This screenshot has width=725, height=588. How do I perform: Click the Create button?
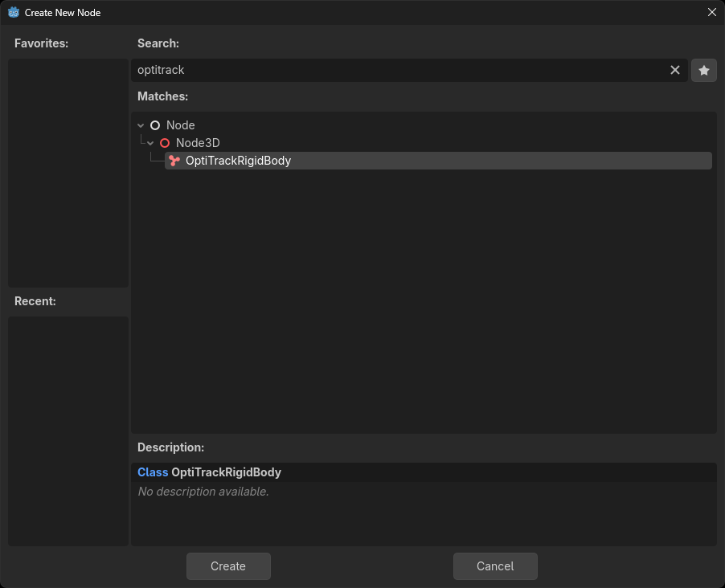[x=228, y=566]
